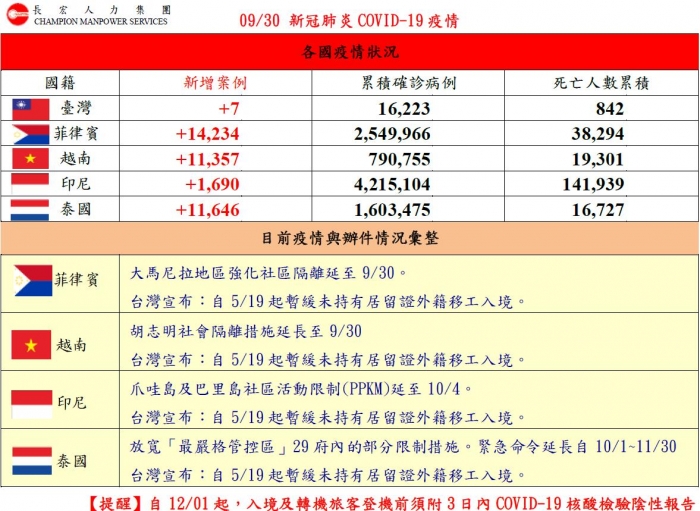Click the '國籍' column header
Screen dimensions: 700x511
click(60, 83)
